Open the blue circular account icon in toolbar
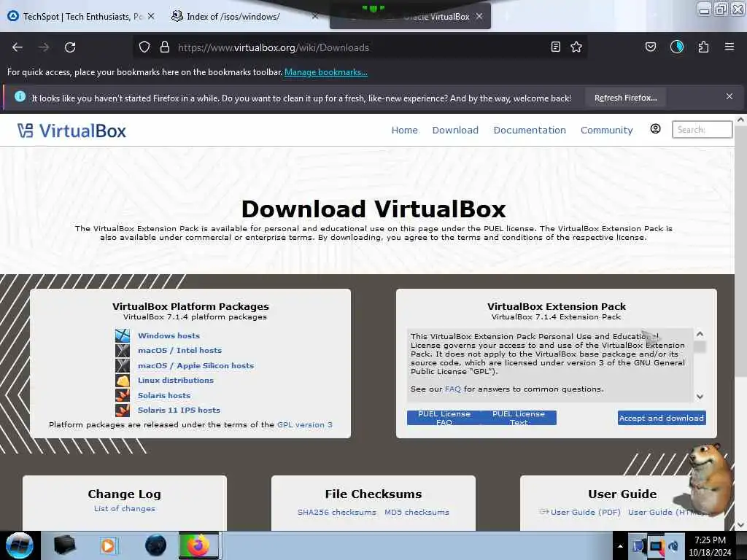This screenshot has width=747, height=560. (x=677, y=47)
